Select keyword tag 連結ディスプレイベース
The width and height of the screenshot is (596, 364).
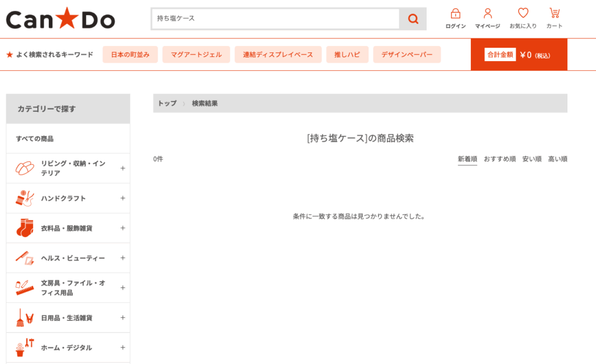(x=278, y=55)
